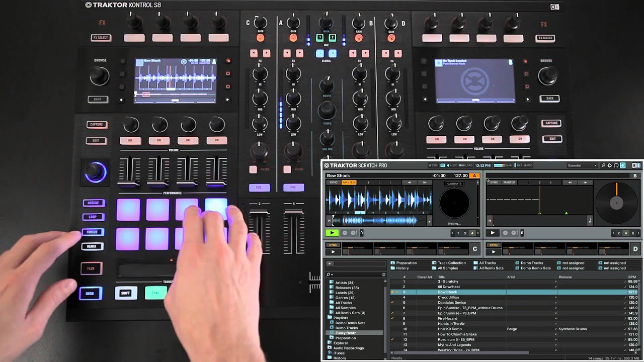Click the Deck A loop size right arrow
The width and height of the screenshot is (644, 362).
click(x=478, y=233)
